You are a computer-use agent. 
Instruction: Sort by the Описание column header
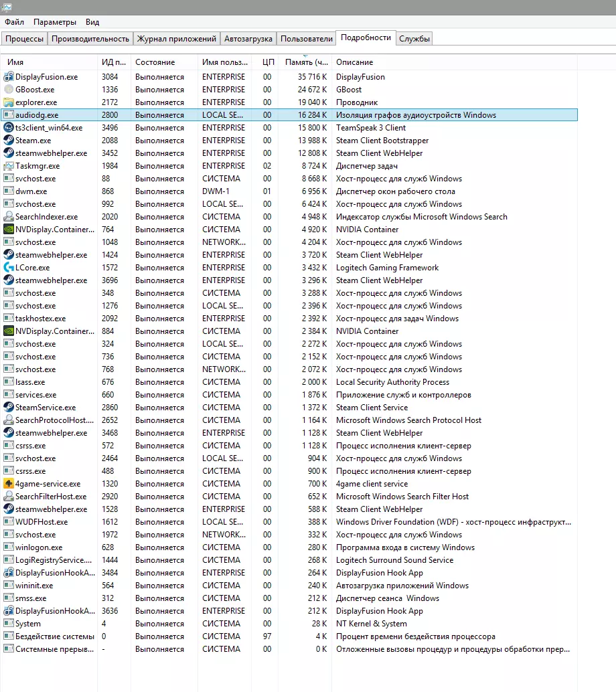455,62
